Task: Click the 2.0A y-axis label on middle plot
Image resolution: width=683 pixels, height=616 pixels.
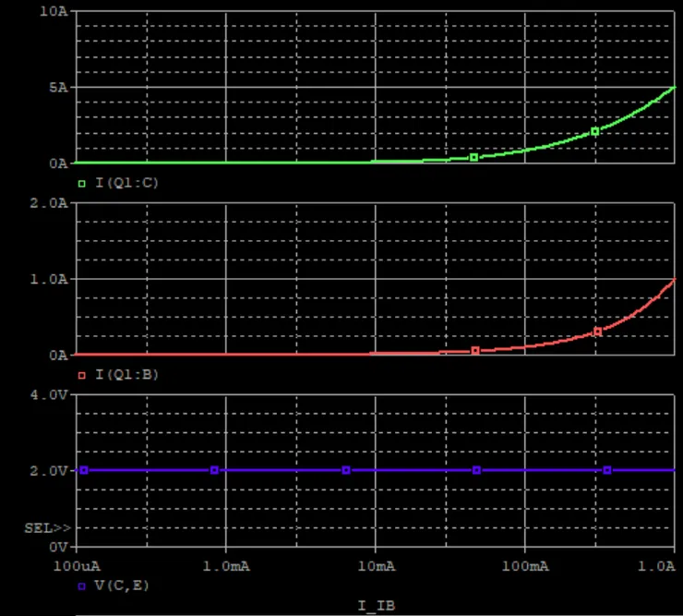Action: pos(49,203)
